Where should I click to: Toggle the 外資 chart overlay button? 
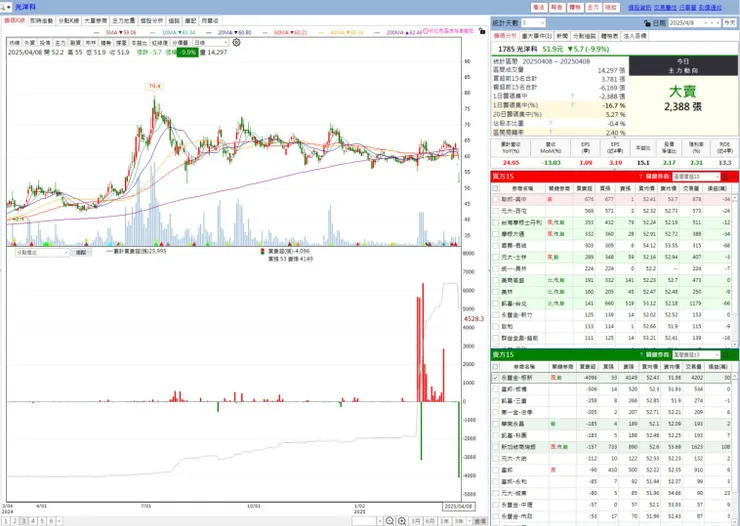(29, 42)
